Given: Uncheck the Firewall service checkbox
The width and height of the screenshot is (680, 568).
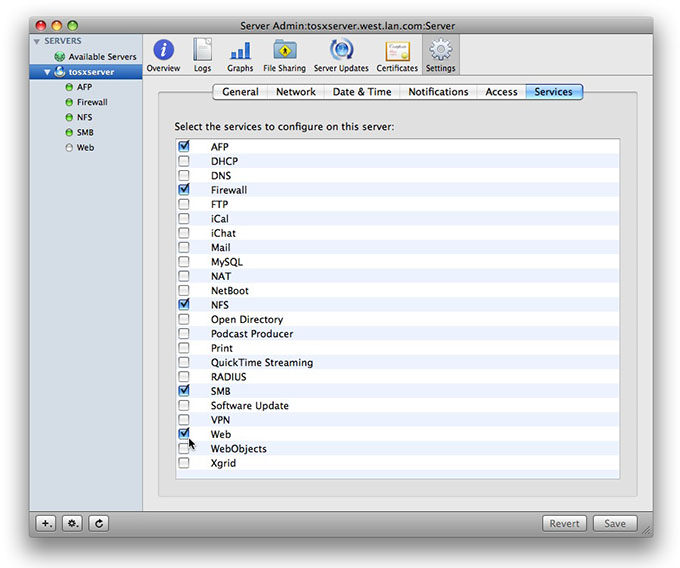Looking at the screenshot, I should tap(184, 189).
